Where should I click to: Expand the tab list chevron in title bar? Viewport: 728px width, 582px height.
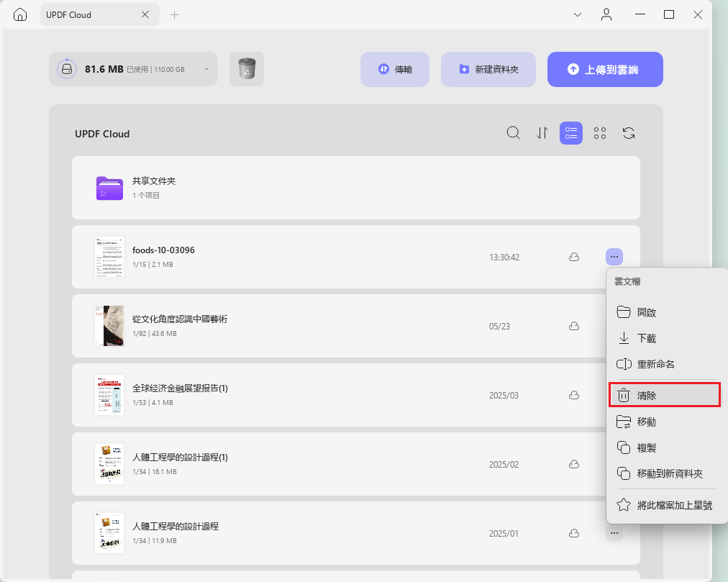pyautogui.click(x=578, y=15)
